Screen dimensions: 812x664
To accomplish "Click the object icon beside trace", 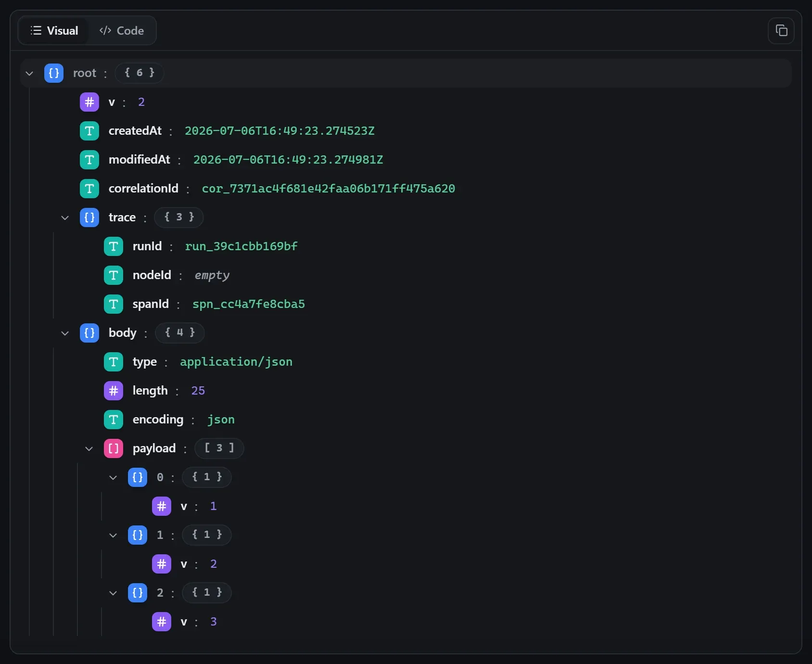I will coord(89,217).
